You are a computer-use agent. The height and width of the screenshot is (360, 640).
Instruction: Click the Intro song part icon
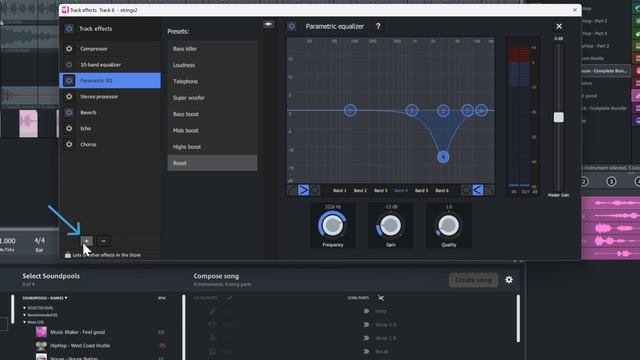[x=366, y=311]
